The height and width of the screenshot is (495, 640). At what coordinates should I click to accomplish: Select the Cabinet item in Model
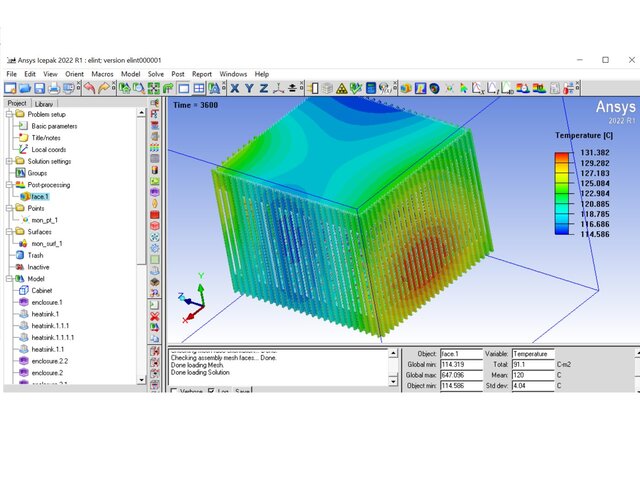(42, 291)
